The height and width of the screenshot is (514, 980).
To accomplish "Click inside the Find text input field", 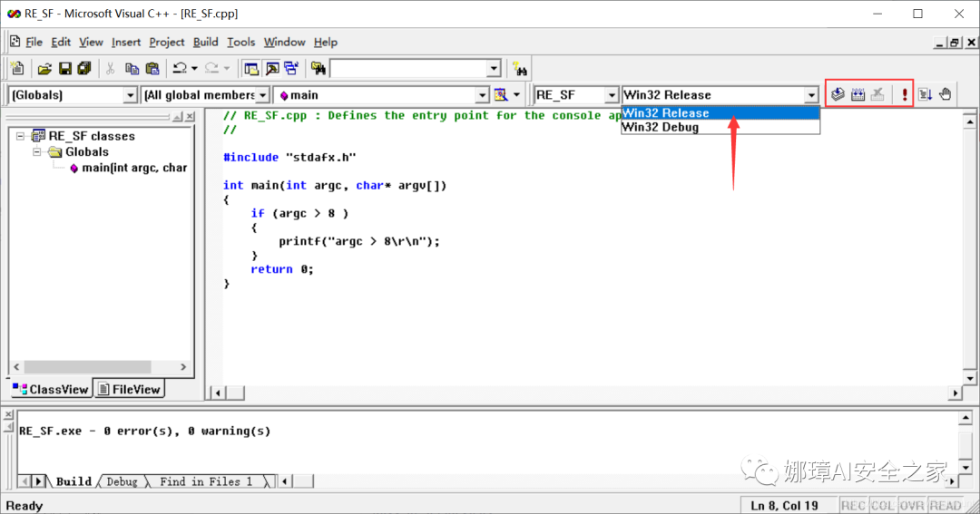I will click(408, 68).
